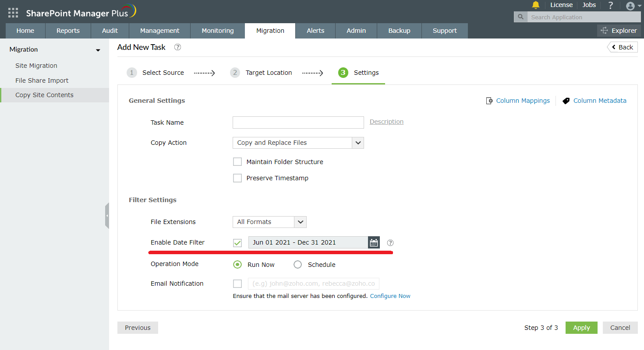Switch to the Support tab
The width and height of the screenshot is (644, 350).
click(445, 31)
